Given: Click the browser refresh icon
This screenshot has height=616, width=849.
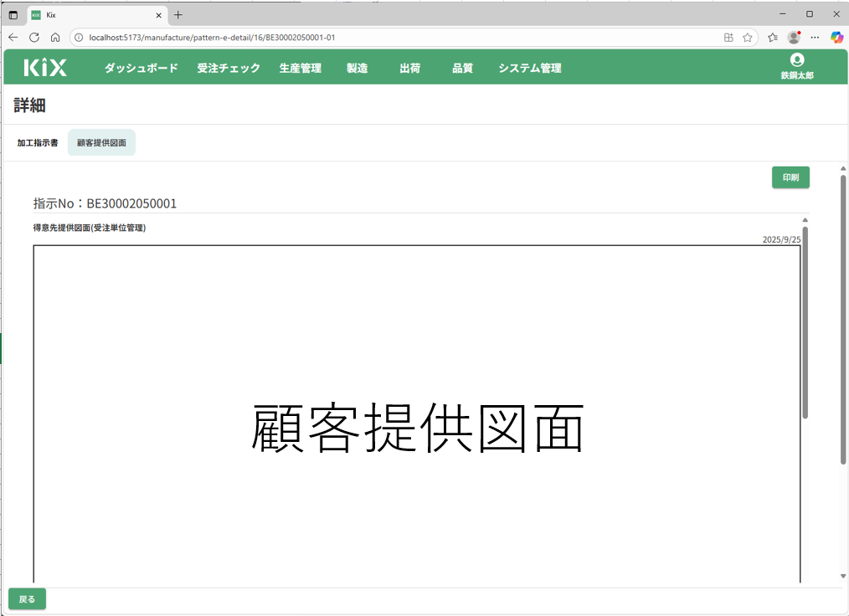Looking at the screenshot, I should [34, 38].
